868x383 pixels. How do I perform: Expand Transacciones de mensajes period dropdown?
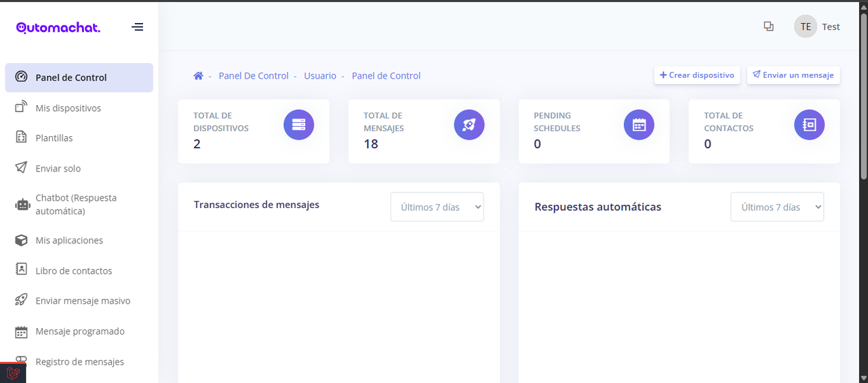[x=437, y=207]
